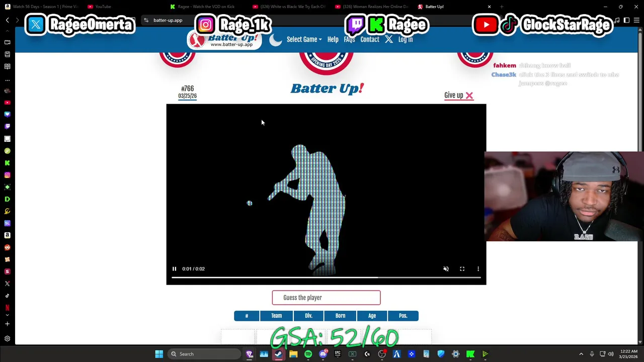The image size is (644, 362).
Task: Open Steam from the taskbar
Action: 278,354
